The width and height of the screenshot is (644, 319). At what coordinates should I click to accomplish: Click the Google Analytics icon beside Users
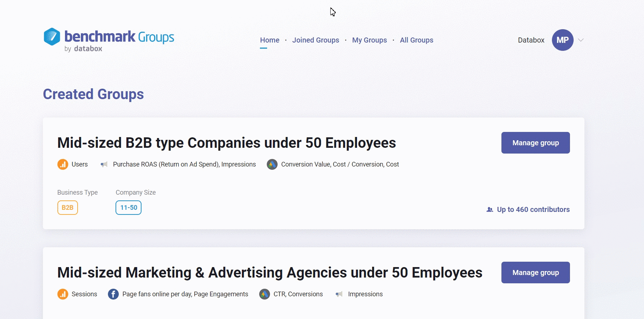click(63, 164)
